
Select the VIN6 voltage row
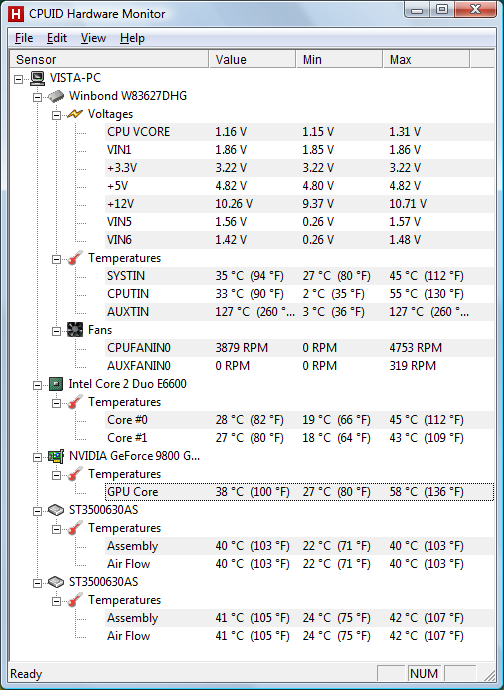click(x=299, y=240)
